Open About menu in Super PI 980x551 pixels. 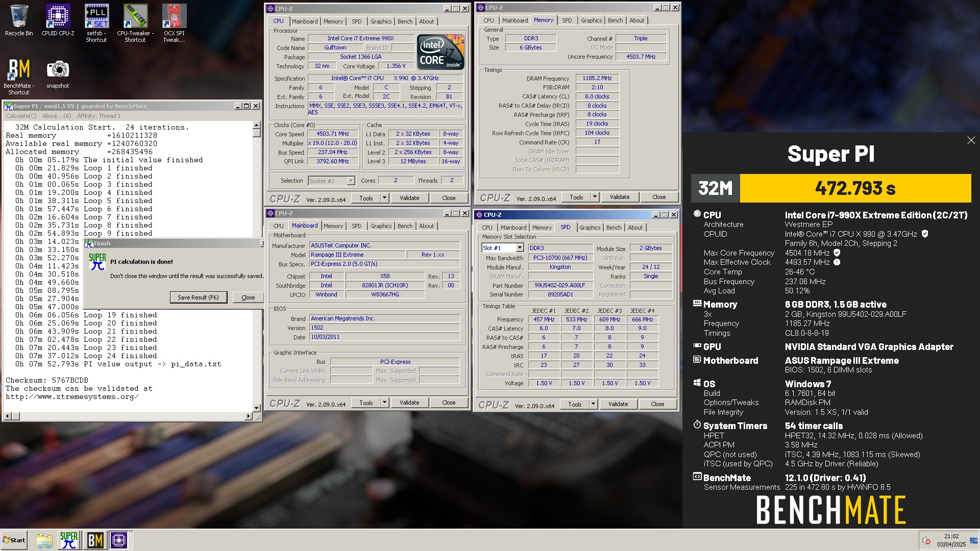click(x=57, y=116)
